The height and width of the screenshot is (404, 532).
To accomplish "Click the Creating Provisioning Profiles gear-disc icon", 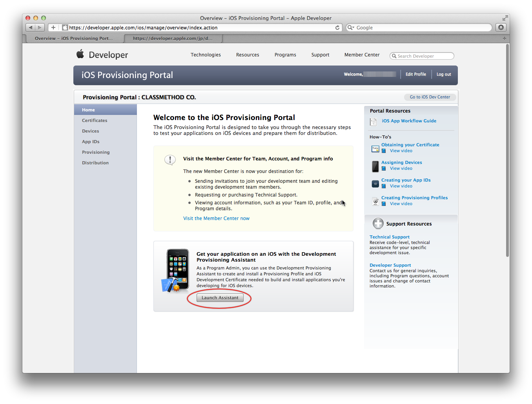I will click(x=375, y=201).
